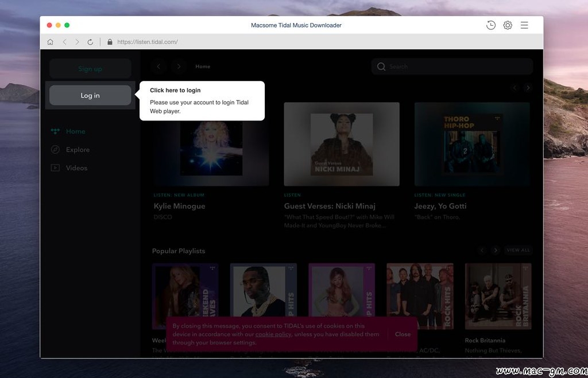Click VIEW ALL for Popular Playlists
The width and height of the screenshot is (588, 378).
tap(519, 250)
